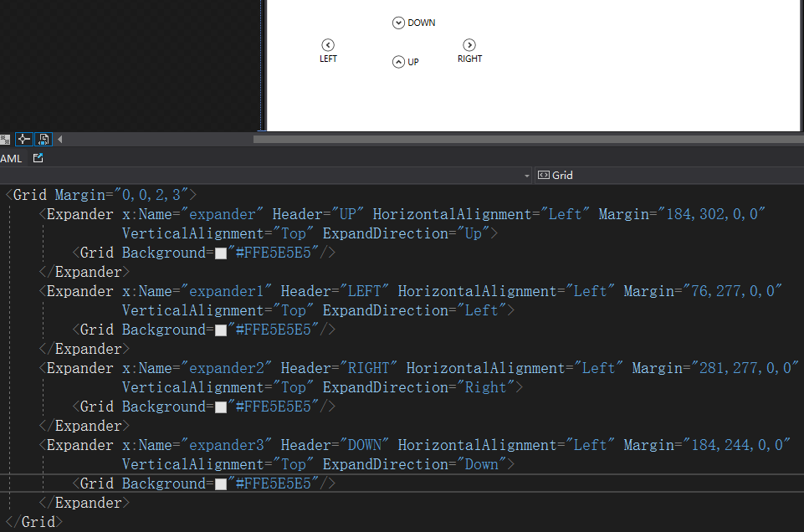Click x:Name="expander2" attribute text
Viewport: 804px width, 532px height.
(x=197, y=368)
